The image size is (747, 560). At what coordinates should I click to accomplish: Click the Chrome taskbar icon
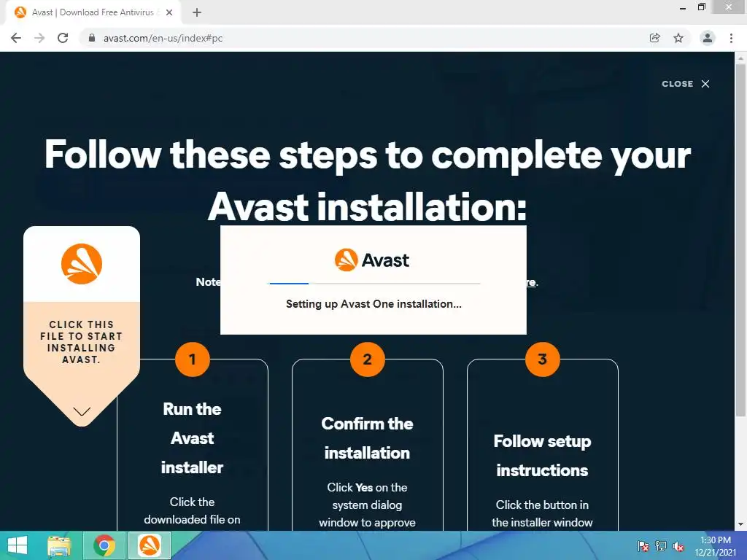pyautogui.click(x=104, y=545)
